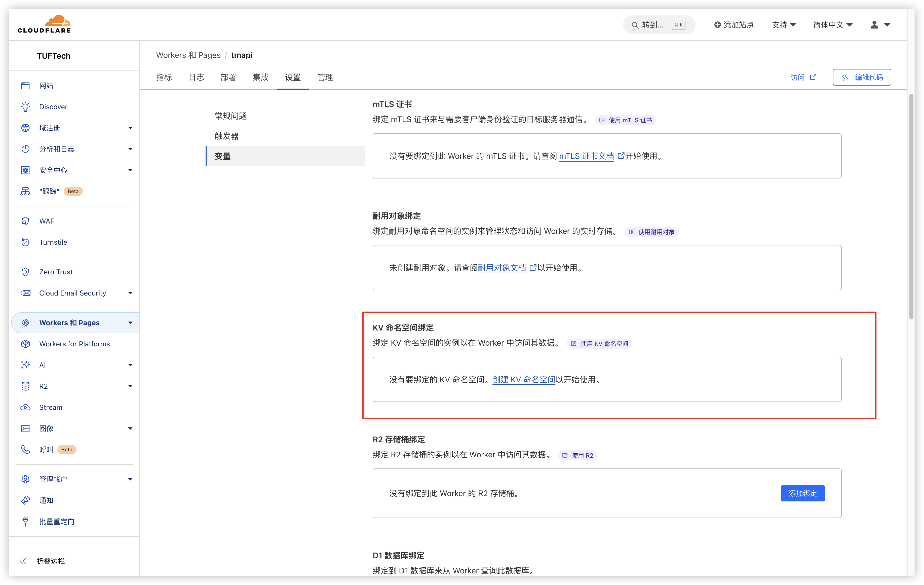
Task: Switch to the 部署 tab
Action: 228,77
